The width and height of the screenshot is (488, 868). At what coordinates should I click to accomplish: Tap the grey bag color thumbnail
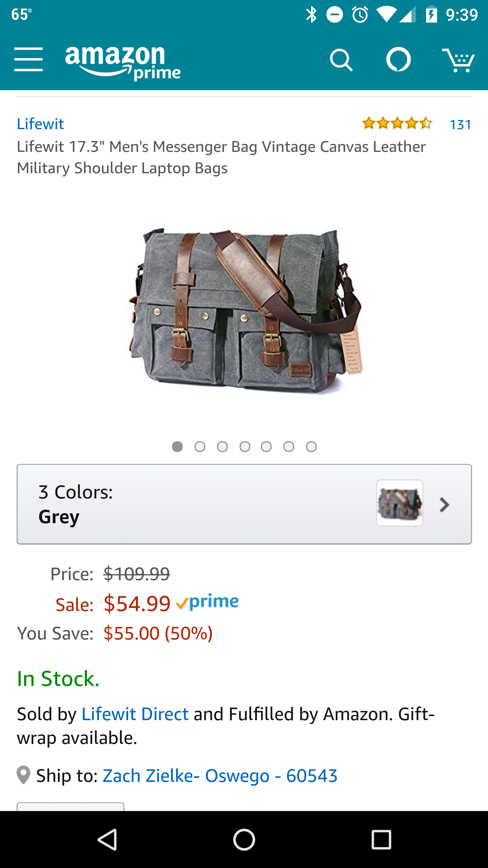pyautogui.click(x=400, y=503)
